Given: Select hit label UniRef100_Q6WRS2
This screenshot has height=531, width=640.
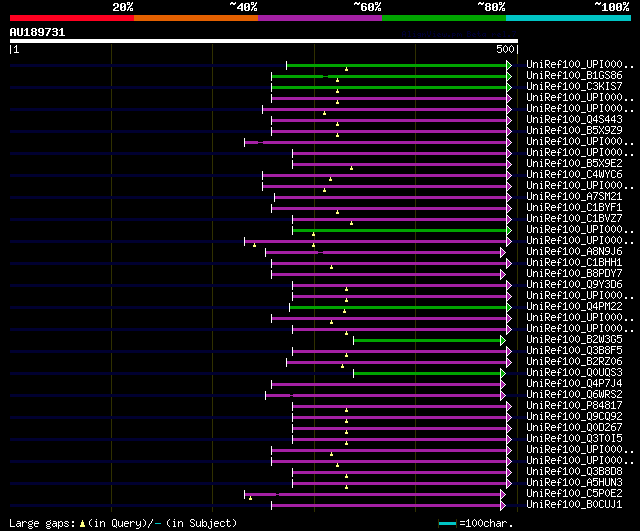Looking at the screenshot, I should pos(574,395).
